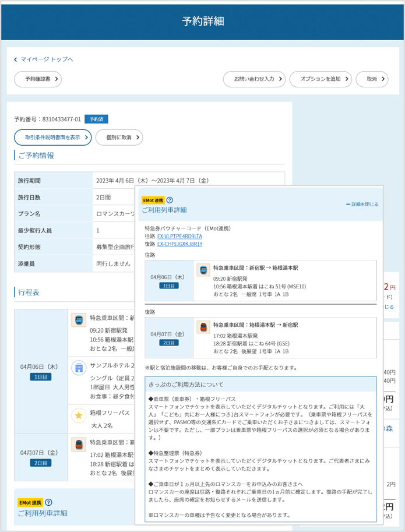Click red train icon in popup 復路 row

coord(203,327)
